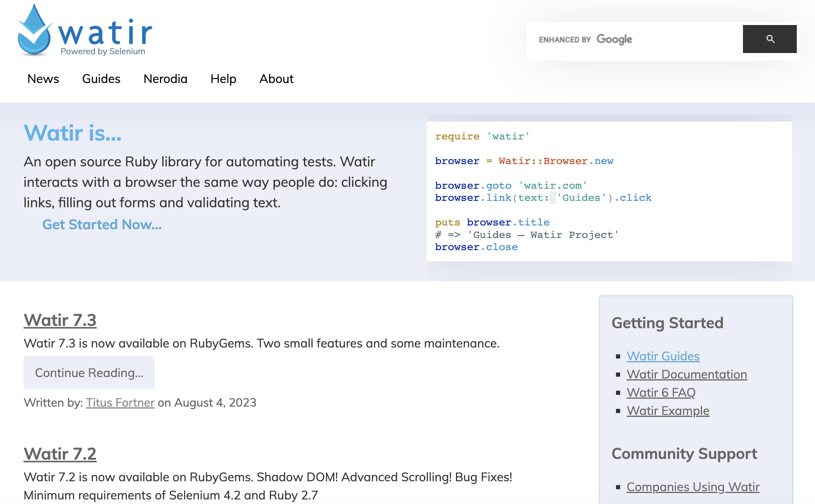Viewport: 815px width, 504px height.
Task: Open the Watir Example sidebar link
Action: coord(668,411)
